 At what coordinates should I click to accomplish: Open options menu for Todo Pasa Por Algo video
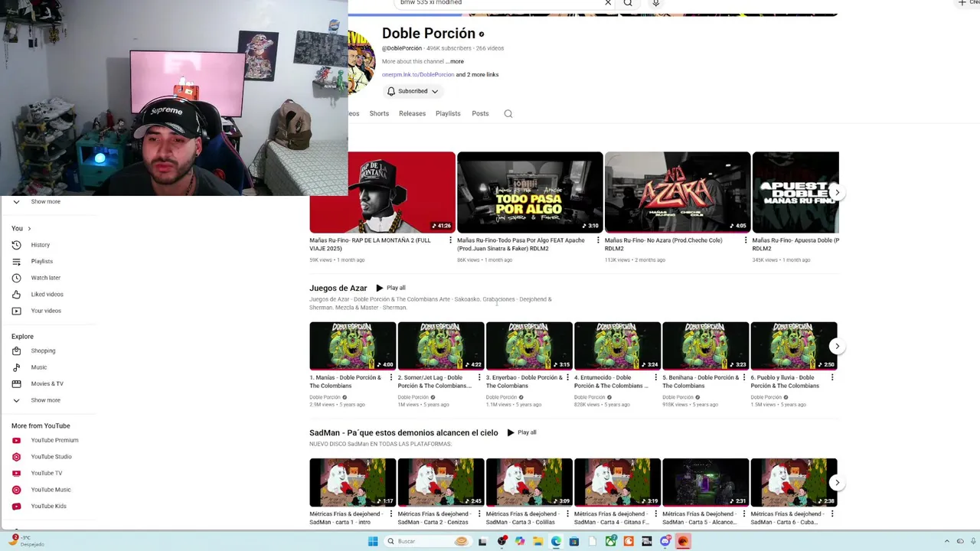point(597,240)
